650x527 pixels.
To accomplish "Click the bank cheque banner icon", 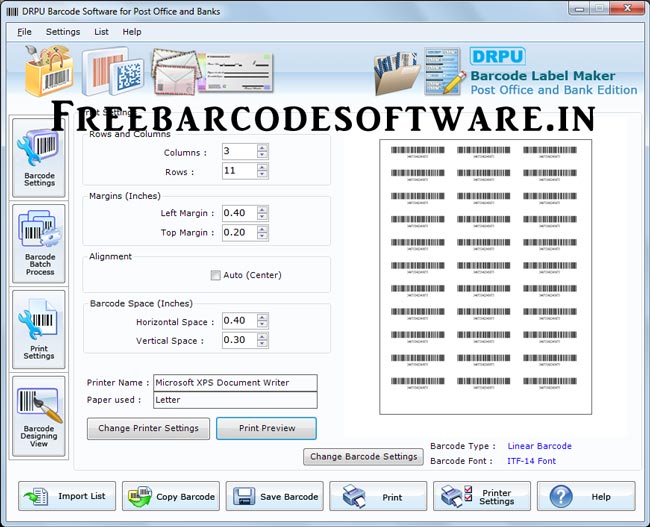I will point(236,72).
